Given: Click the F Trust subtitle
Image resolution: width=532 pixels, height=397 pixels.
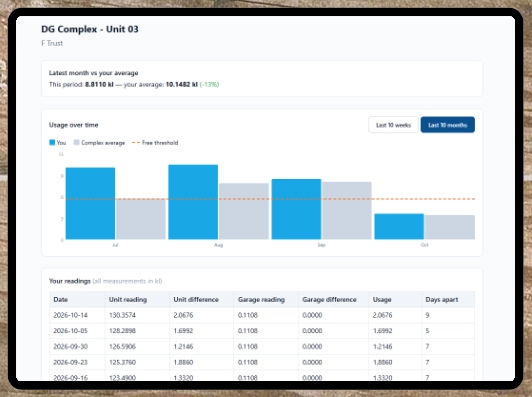Looking at the screenshot, I should pyautogui.click(x=52, y=43).
